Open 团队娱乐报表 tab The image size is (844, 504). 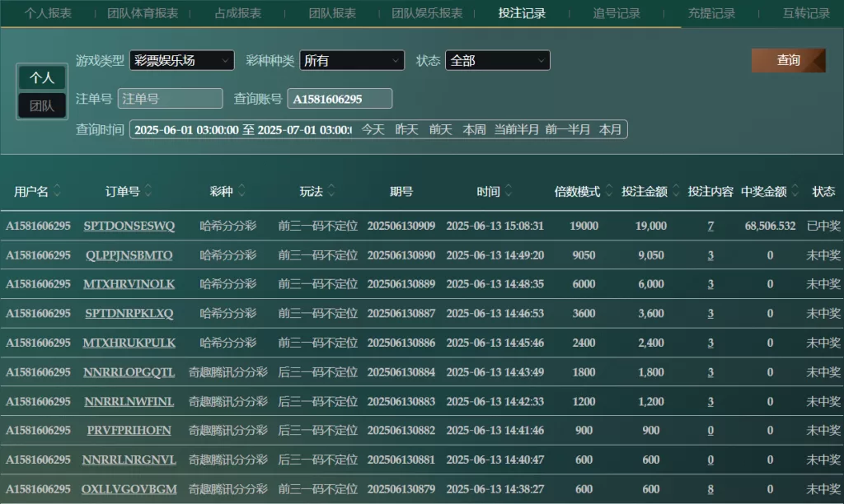(x=427, y=13)
